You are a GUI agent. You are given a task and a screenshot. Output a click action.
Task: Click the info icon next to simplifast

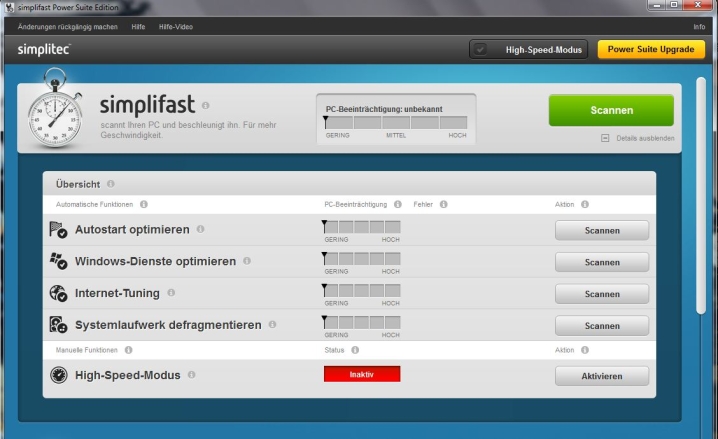pyautogui.click(x=205, y=105)
